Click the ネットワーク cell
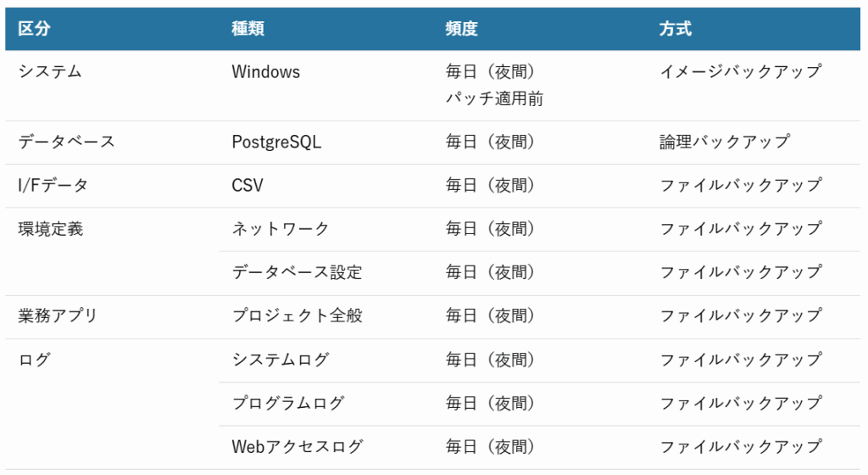 point(281,229)
